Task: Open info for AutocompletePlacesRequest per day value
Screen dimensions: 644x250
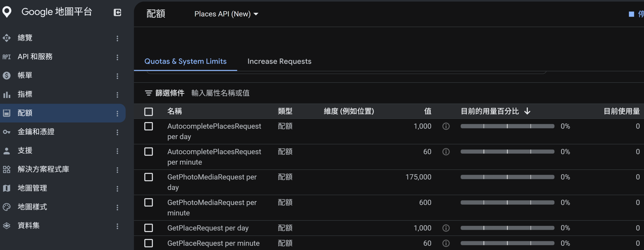Action: [x=446, y=126]
